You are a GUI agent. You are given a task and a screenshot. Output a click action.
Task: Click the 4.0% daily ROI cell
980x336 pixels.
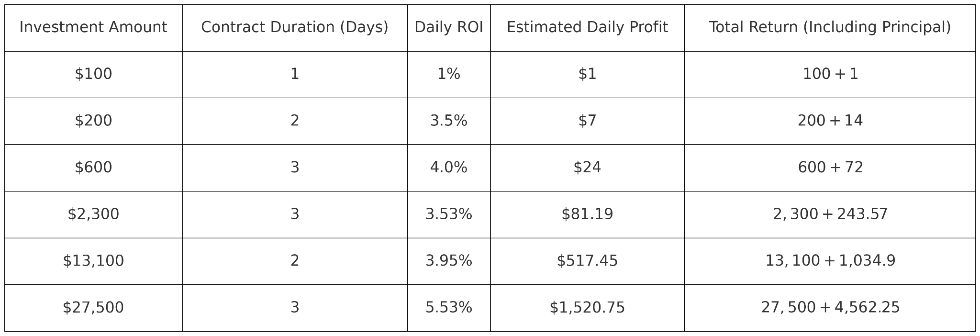[448, 168]
